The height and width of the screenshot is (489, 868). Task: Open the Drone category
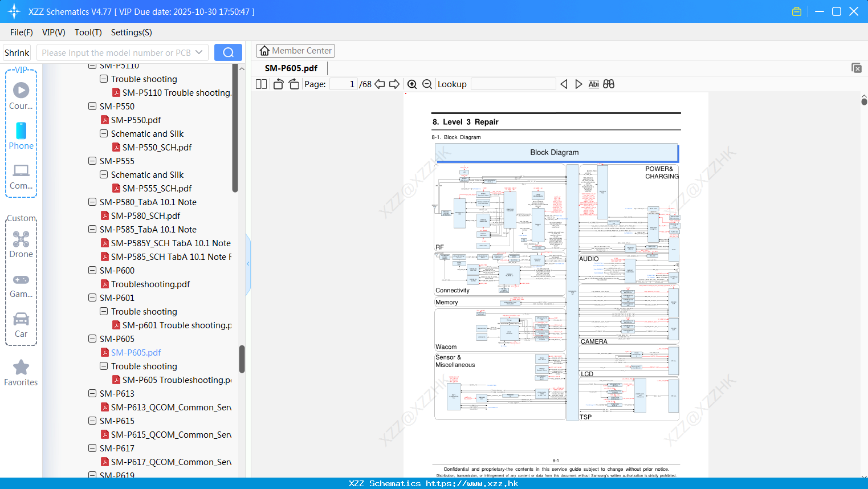click(x=21, y=244)
